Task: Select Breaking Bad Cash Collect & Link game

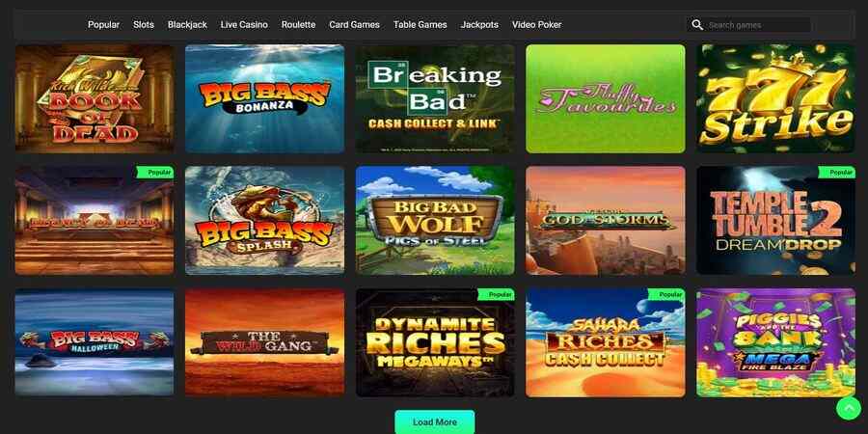Action: (x=435, y=98)
